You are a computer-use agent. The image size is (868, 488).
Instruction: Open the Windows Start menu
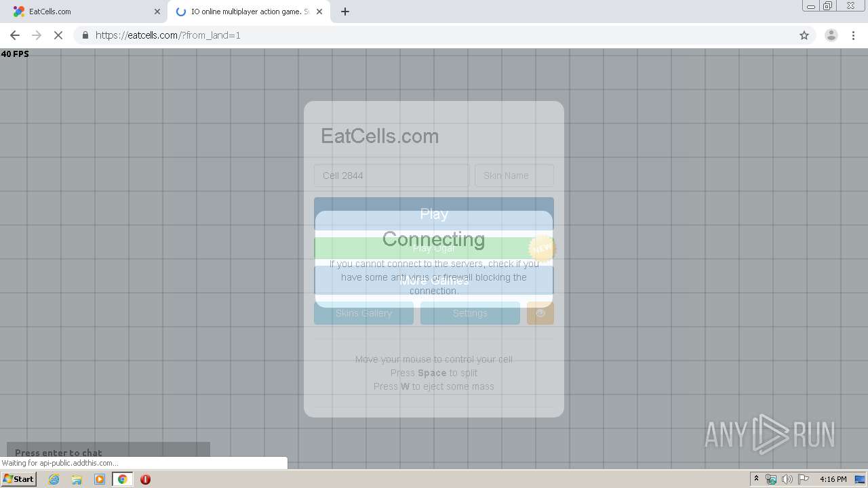[x=18, y=479]
